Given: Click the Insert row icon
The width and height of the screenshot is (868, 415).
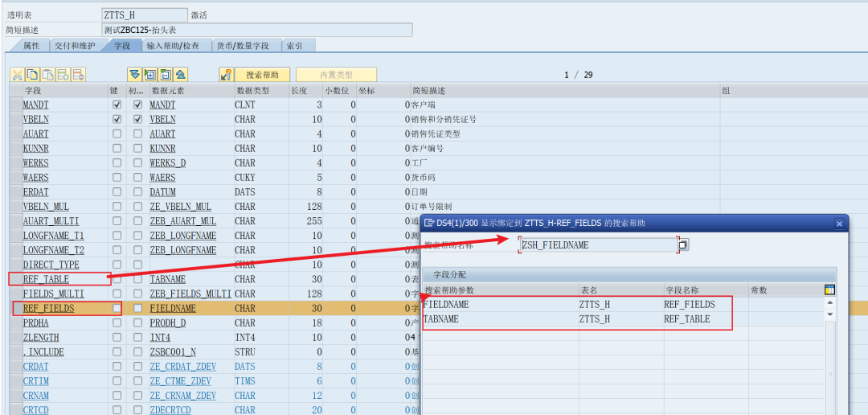Looking at the screenshot, I should click(x=63, y=75).
